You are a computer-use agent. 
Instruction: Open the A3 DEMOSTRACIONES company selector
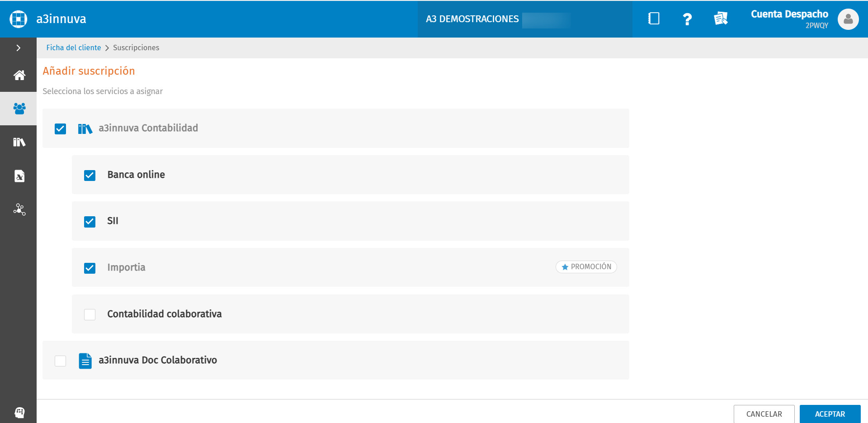(525, 19)
